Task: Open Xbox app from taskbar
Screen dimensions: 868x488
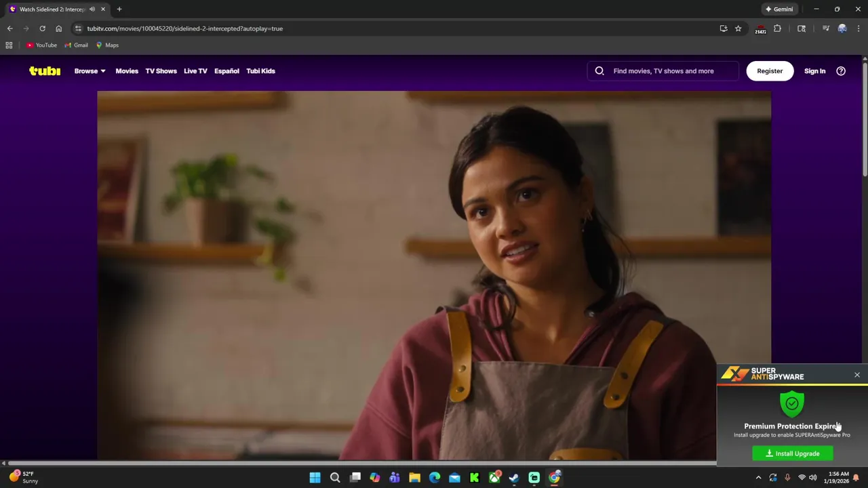Action: (x=494, y=478)
